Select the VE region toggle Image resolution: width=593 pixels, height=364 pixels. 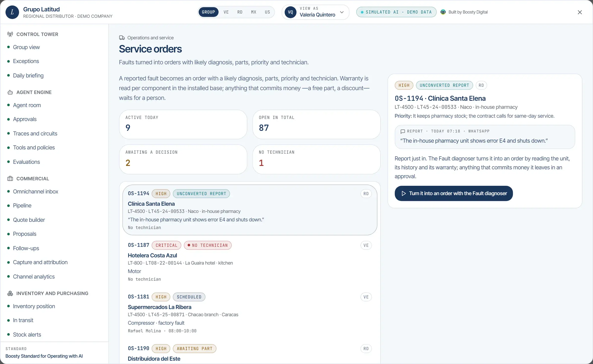(226, 12)
